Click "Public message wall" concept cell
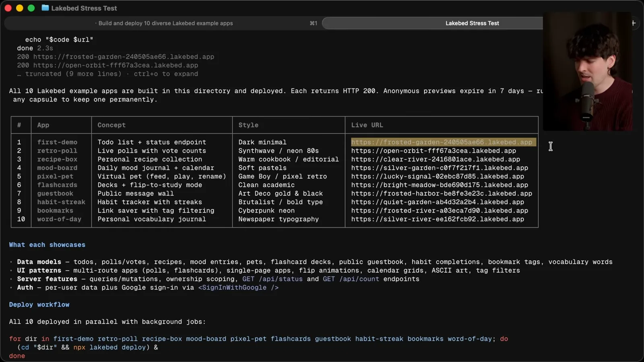The image size is (644, 362). tap(136, 193)
